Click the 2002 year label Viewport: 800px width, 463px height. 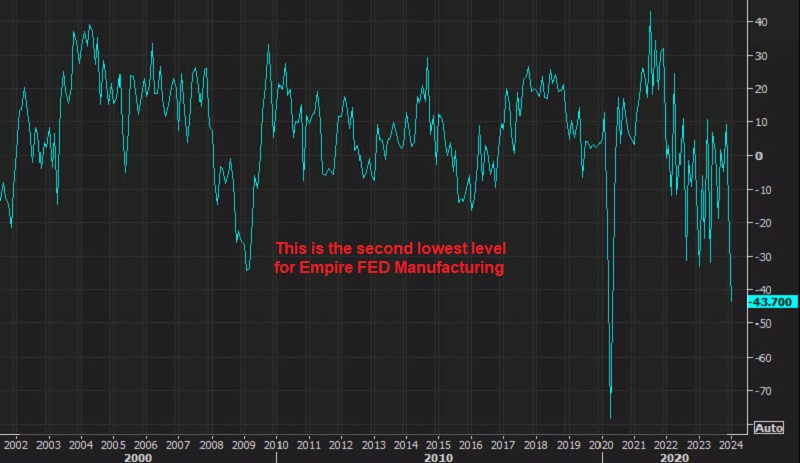[x=16, y=445]
